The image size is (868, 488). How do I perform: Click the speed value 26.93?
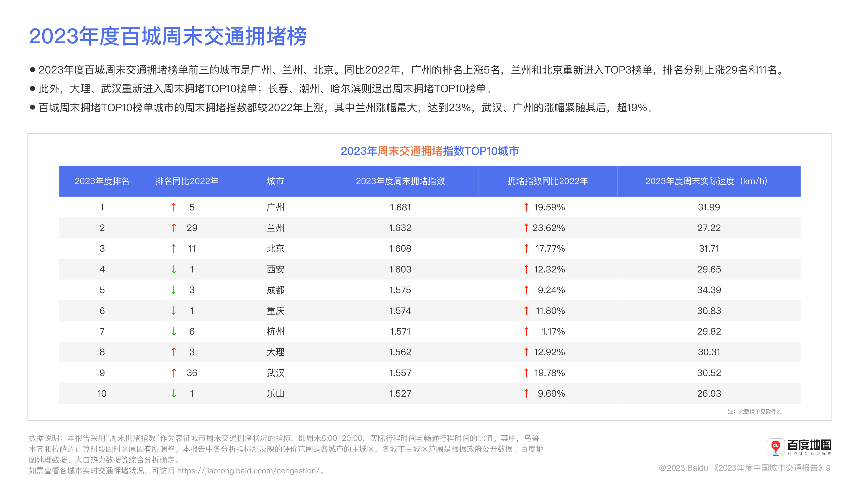coord(709,393)
